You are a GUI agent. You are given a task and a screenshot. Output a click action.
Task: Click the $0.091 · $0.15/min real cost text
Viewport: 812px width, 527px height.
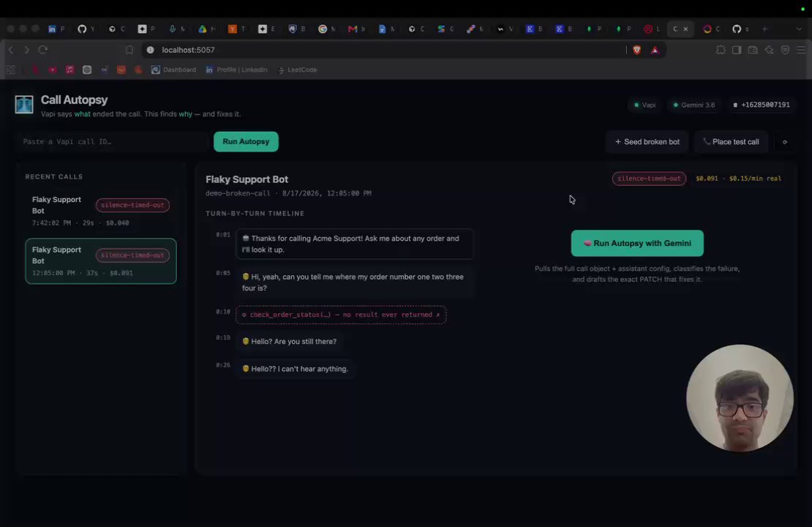(738, 179)
